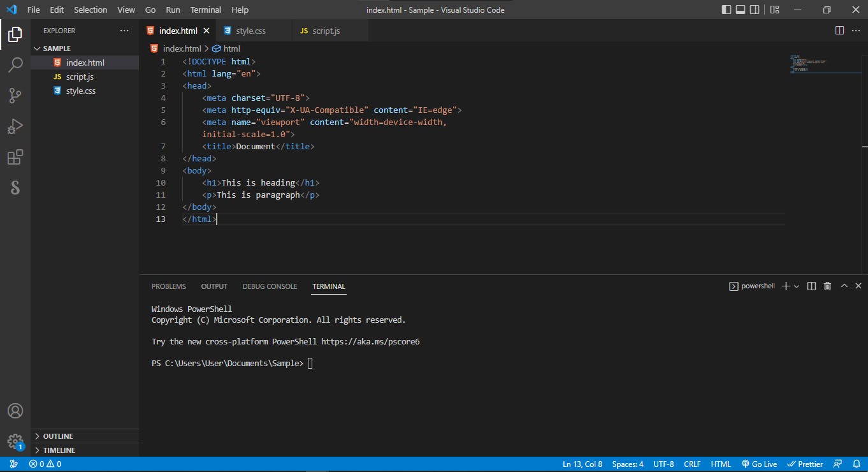Click Spaces: 4 indentation setting
The width and height of the screenshot is (868, 472).
click(x=628, y=464)
